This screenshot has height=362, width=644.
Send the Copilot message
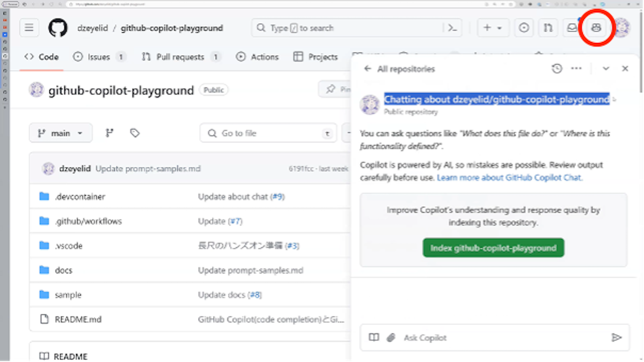coord(617,337)
